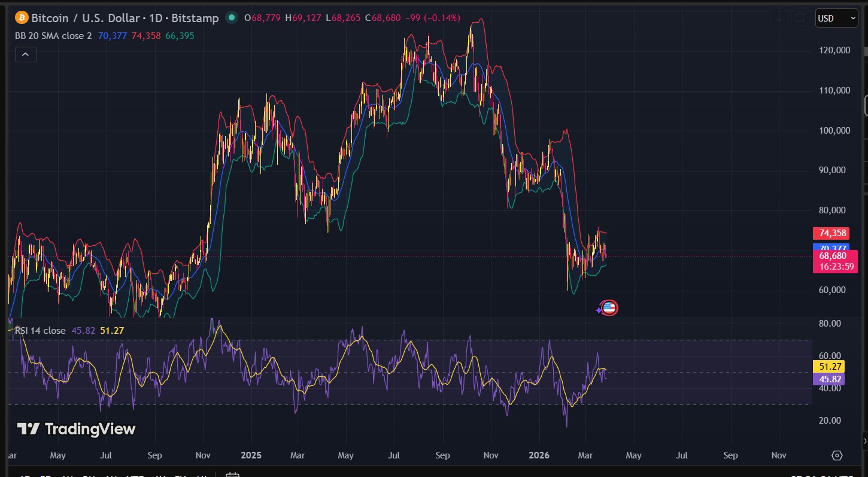Screen dimensions: 868x477
Task: Click the purple 45.82 RSI value label
Action: 828,379
